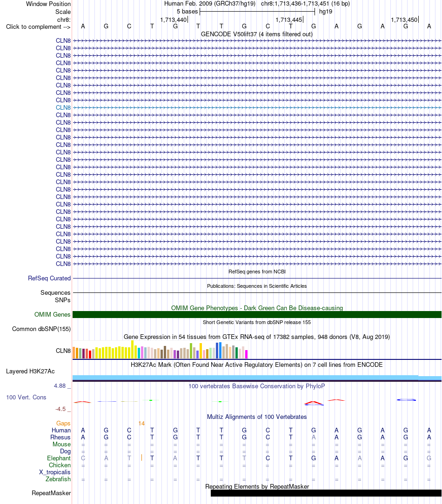Click the 4.88 PhyloP upper-limit value
Screen dimensions: 442x504
(x=60, y=386)
